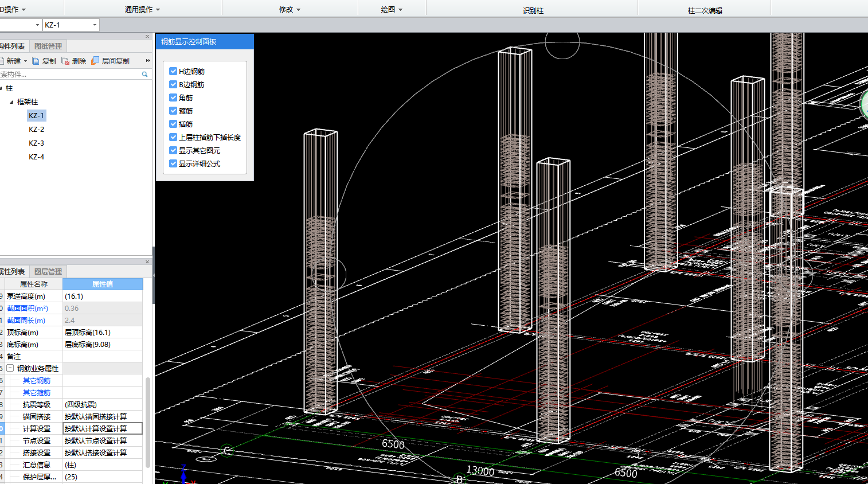Click the 汇总信息 property name
Image resolution: width=868 pixels, height=484 pixels.
pos(37,465)
